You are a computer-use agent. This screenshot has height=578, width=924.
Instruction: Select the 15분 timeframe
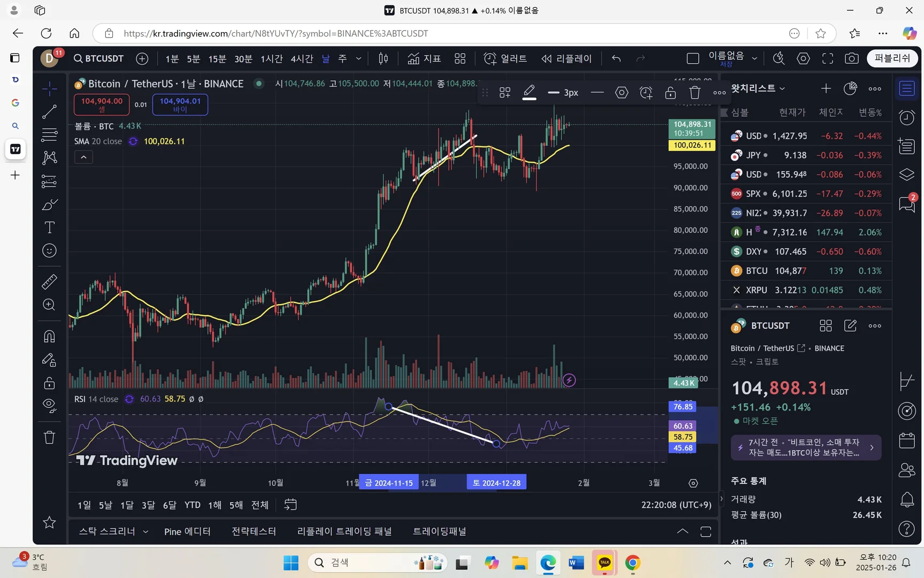(217, 59)
